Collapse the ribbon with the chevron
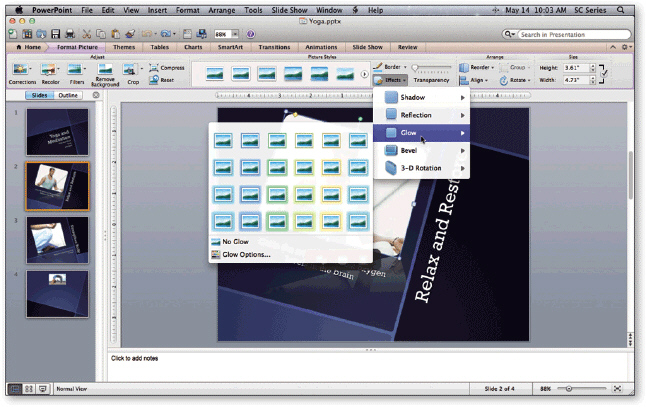This screenshot has width=646, height=407. pyautogui.click(x=613, y=47)
